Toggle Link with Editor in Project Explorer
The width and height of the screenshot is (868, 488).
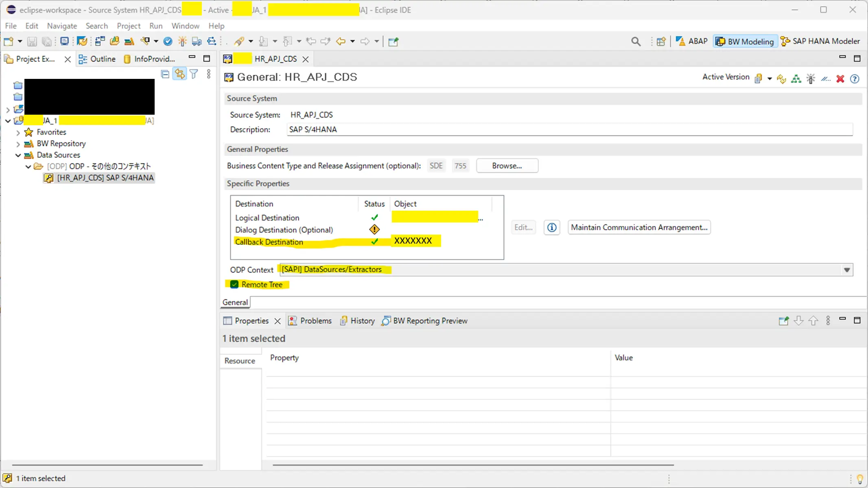point(179,74)
